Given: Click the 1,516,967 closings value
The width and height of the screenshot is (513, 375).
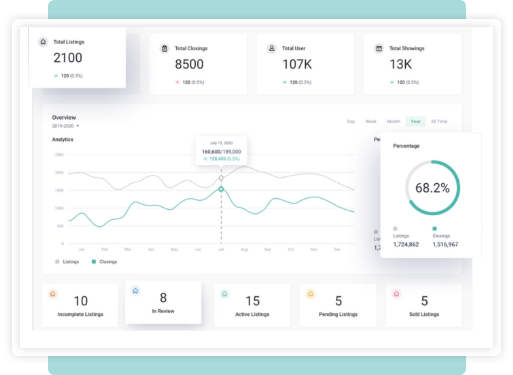Looking at the screenshot, I should (x=445, y=245).
